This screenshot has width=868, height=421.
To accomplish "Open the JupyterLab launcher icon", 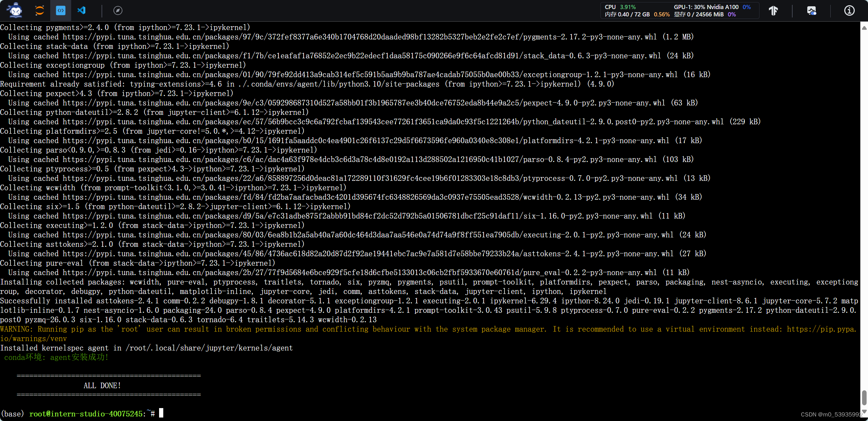I will (39, 10).
